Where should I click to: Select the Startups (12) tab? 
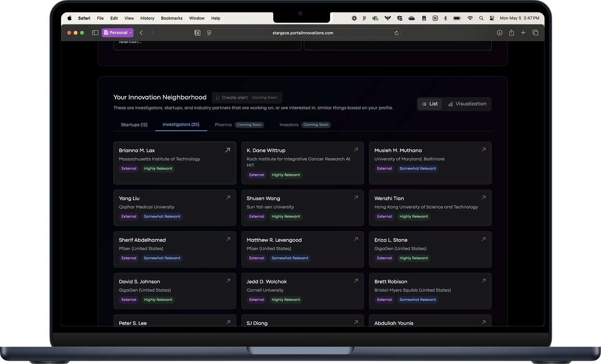pyautogui.click(x=134, y=125)
